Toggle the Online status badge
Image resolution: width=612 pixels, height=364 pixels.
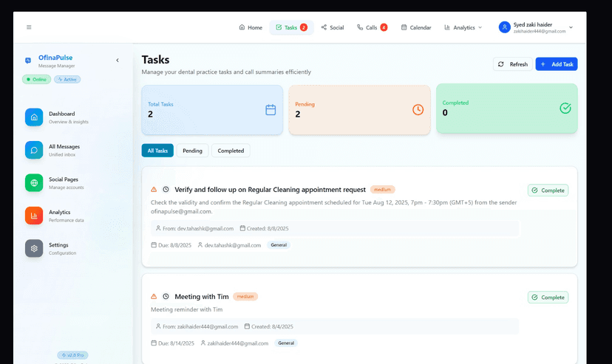pos(36,79)
